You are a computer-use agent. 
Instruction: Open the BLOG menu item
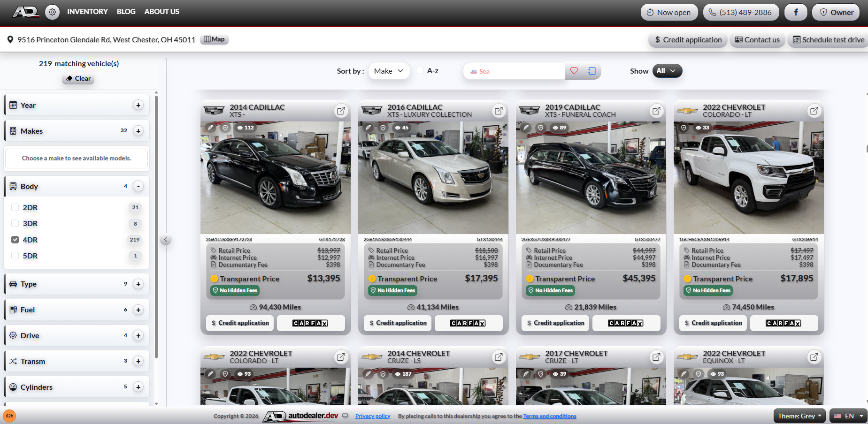click(126, 12)
